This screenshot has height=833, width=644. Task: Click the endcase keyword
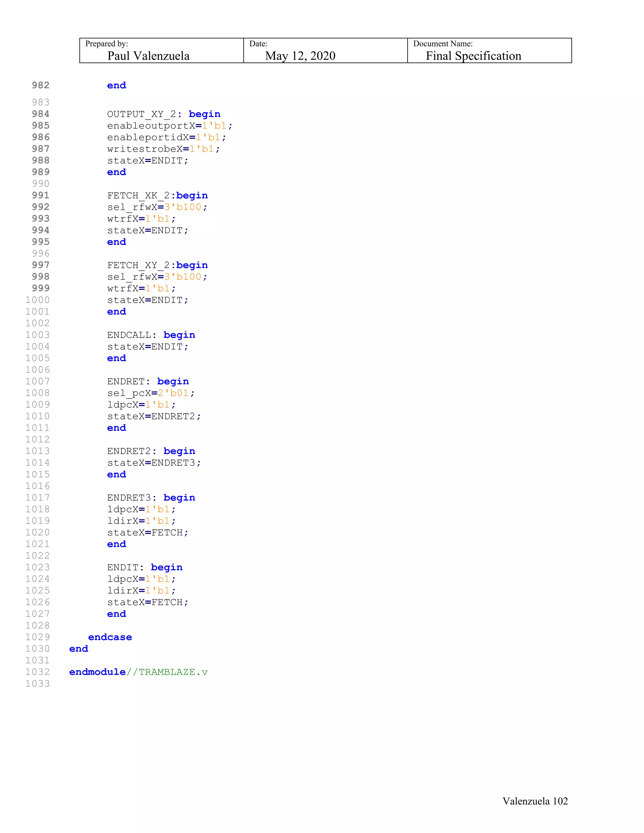coord(110,637)
